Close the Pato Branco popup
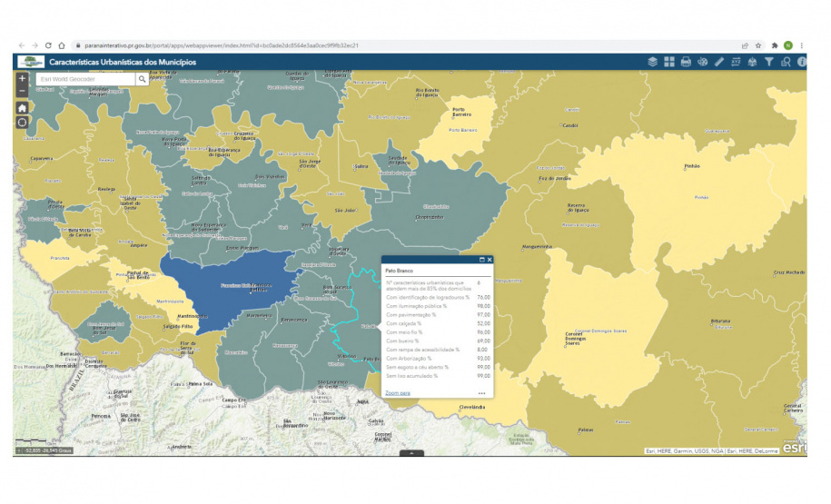The height and width of the screenshot is (504, 831). (490, 260)
